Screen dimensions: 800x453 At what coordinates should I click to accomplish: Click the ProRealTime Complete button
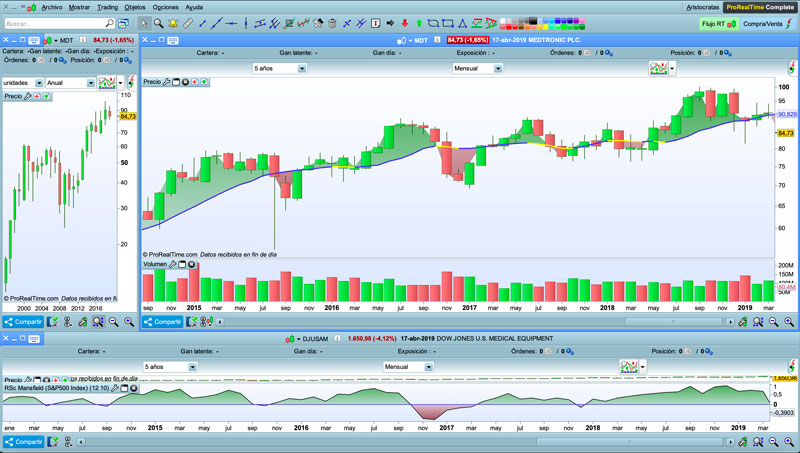[x=760, y=7]
